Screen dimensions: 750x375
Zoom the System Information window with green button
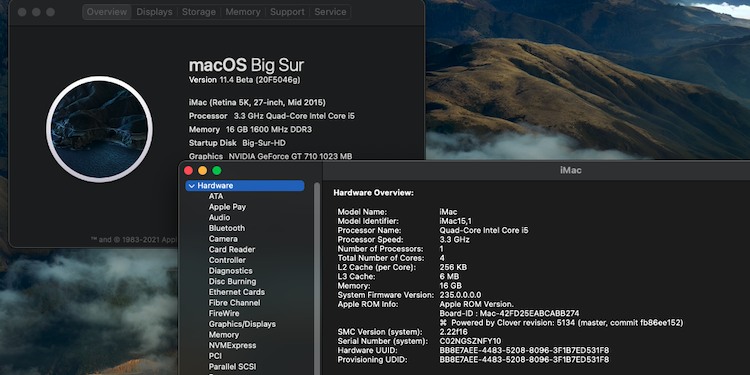click(x=217, y=170)
